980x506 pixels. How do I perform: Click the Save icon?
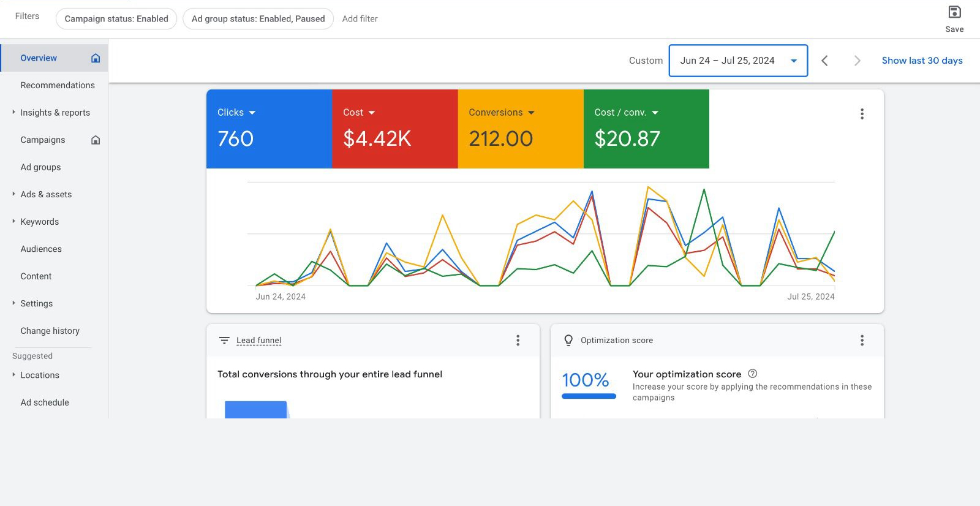click(x=954, y=12)
